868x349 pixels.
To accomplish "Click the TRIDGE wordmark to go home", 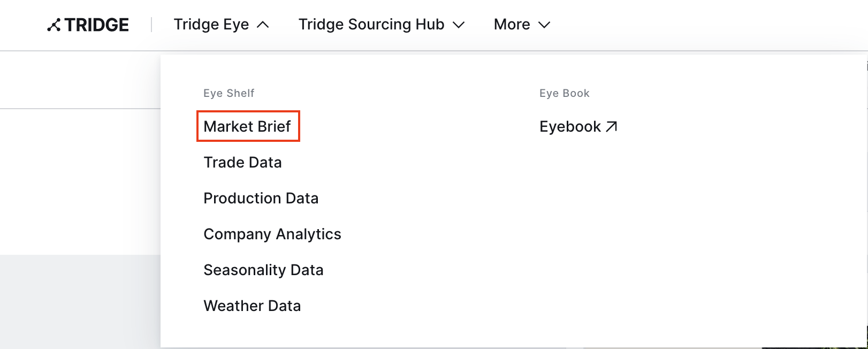I will pos(97,25).
